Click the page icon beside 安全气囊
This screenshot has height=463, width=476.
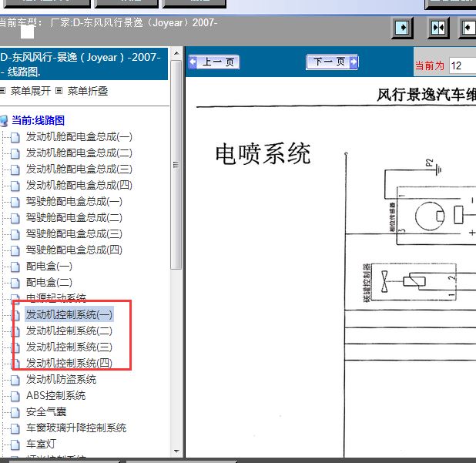tap(15, 412)
